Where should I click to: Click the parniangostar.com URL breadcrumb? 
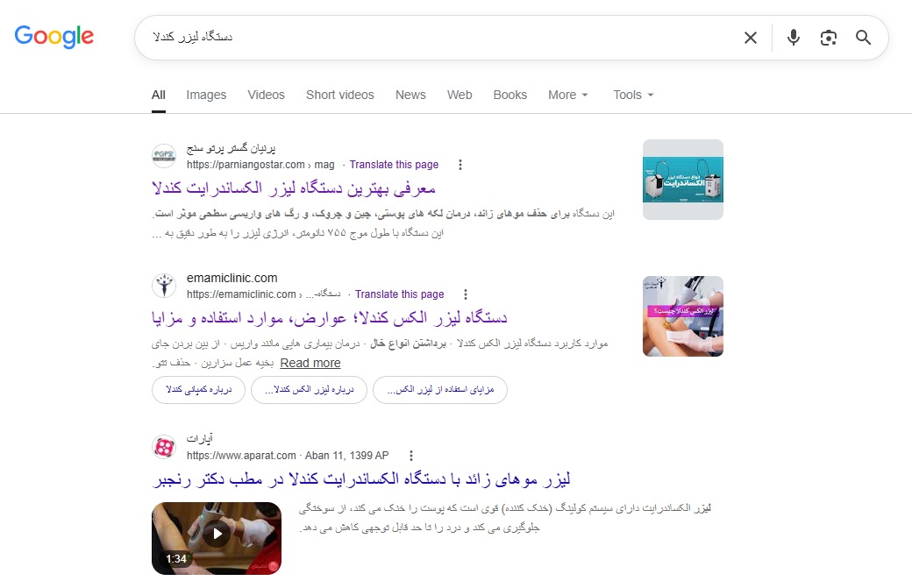click(x=260, y=165)
